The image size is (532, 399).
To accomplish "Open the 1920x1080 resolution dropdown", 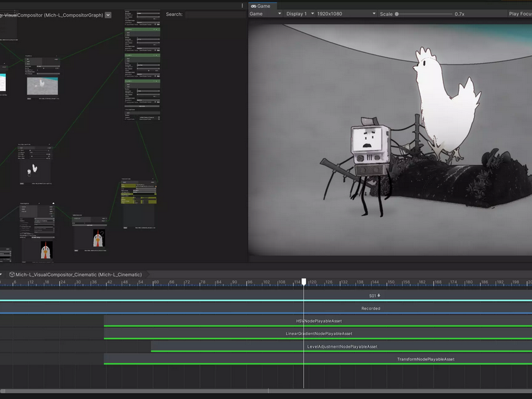I will (346, 14).
